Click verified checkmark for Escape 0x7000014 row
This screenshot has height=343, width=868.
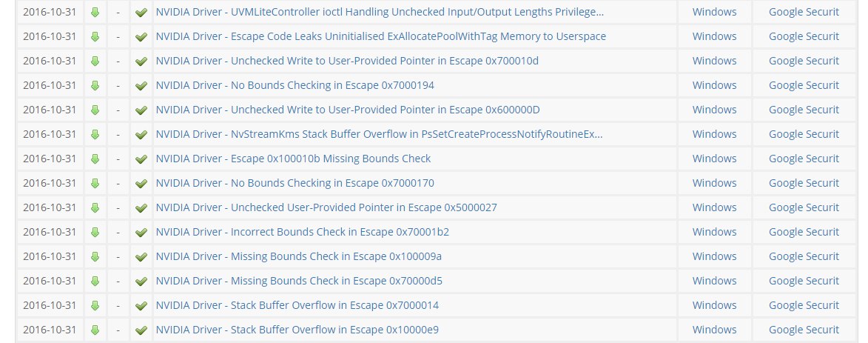(141, 306)
